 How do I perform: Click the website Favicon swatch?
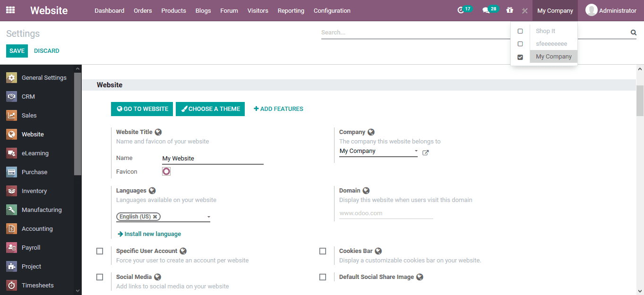166,171
